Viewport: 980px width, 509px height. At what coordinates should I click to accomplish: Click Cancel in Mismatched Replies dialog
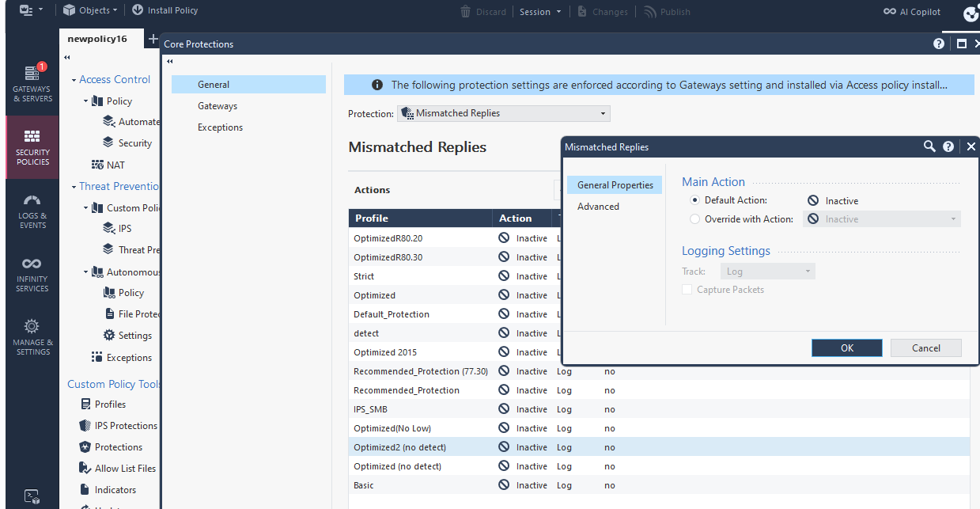point(926,348)
